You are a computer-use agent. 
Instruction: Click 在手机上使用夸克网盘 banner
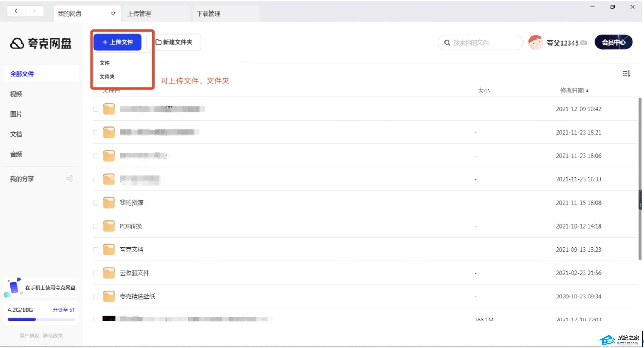click(x=41, y=287)
